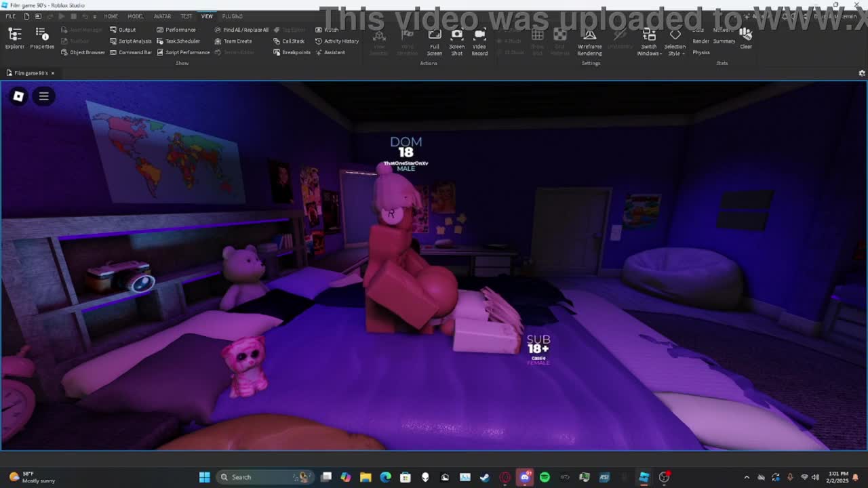Open the FILE menu
This screenshot has height=488, width=868.
[x=11, y=16]
